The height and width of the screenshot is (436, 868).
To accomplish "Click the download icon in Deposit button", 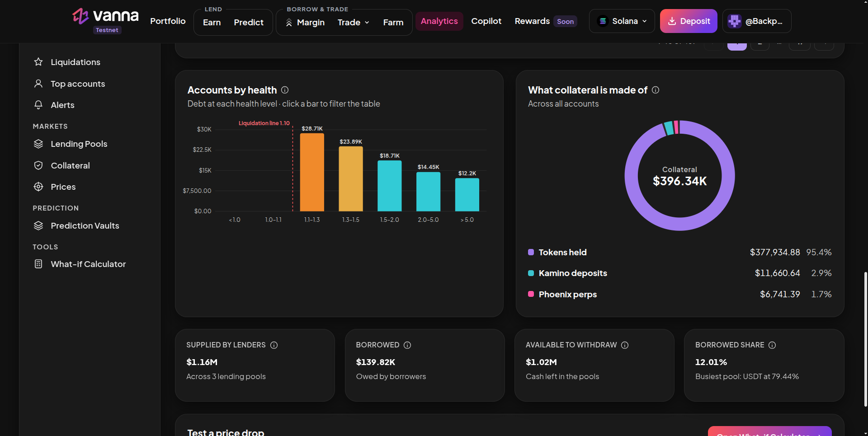I will point(672,21).
